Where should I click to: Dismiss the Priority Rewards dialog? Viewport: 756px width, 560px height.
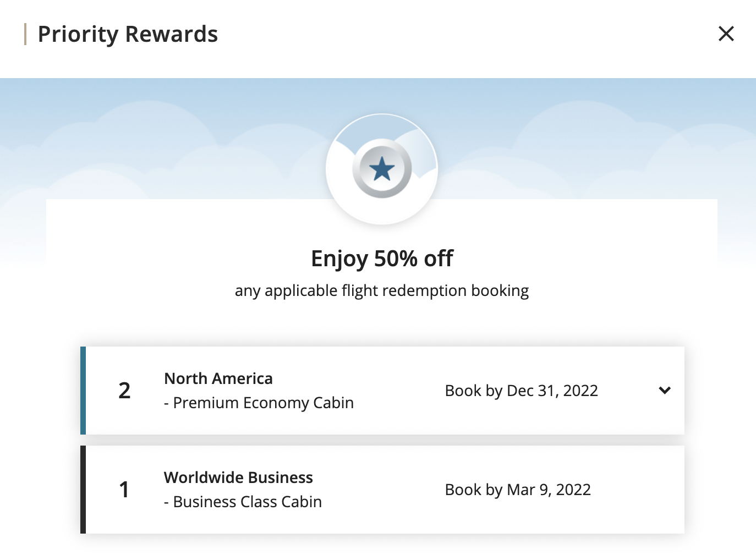pos(726,34)
